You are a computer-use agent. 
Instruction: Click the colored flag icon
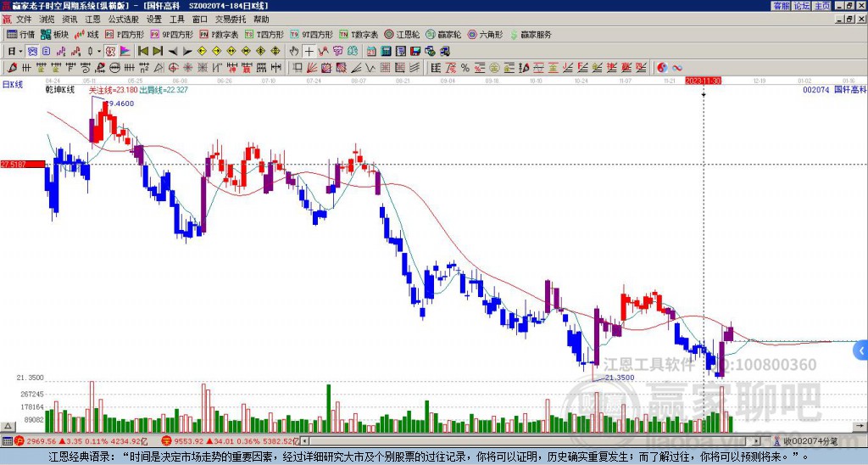(x=125, y=52)
